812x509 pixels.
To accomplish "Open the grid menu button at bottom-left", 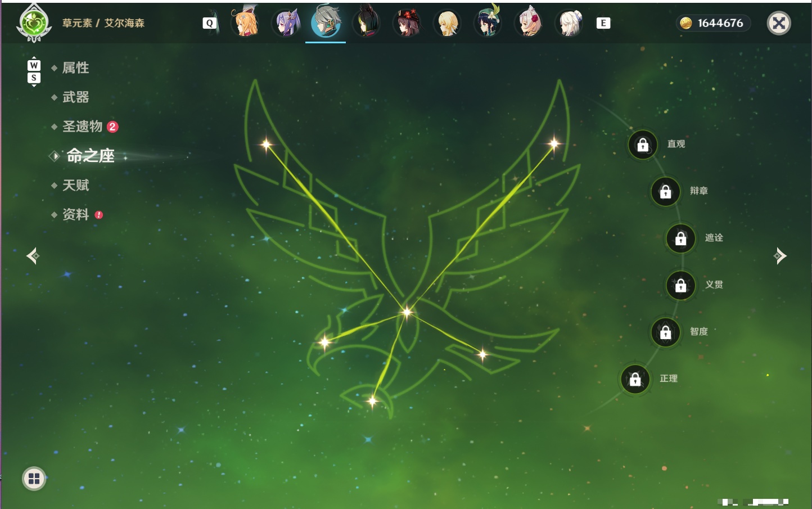I will [34, 479].
